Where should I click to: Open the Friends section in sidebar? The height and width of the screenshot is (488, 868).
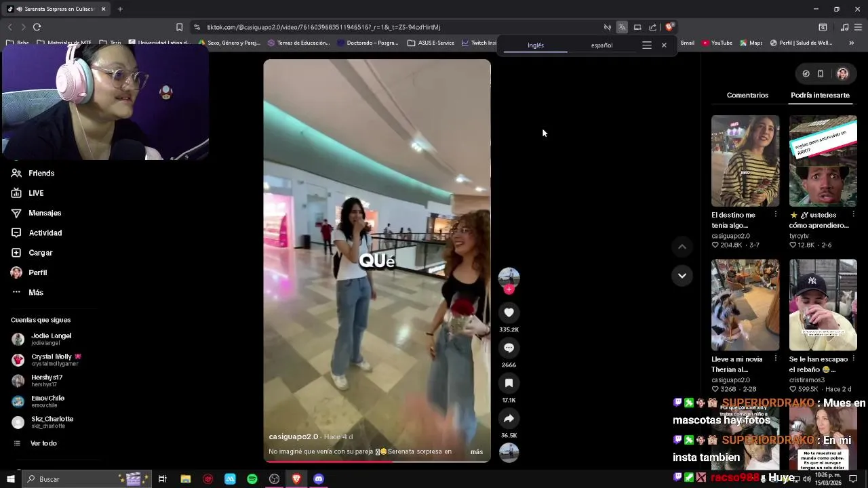[33, 173]
